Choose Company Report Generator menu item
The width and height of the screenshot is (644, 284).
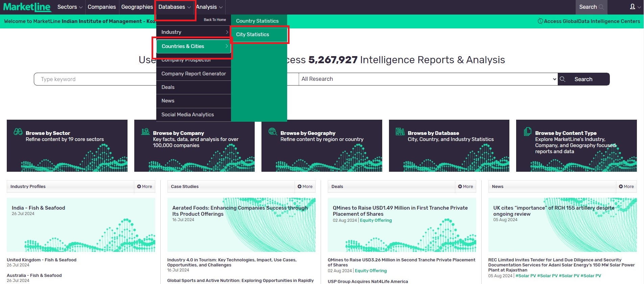[193, 74]
